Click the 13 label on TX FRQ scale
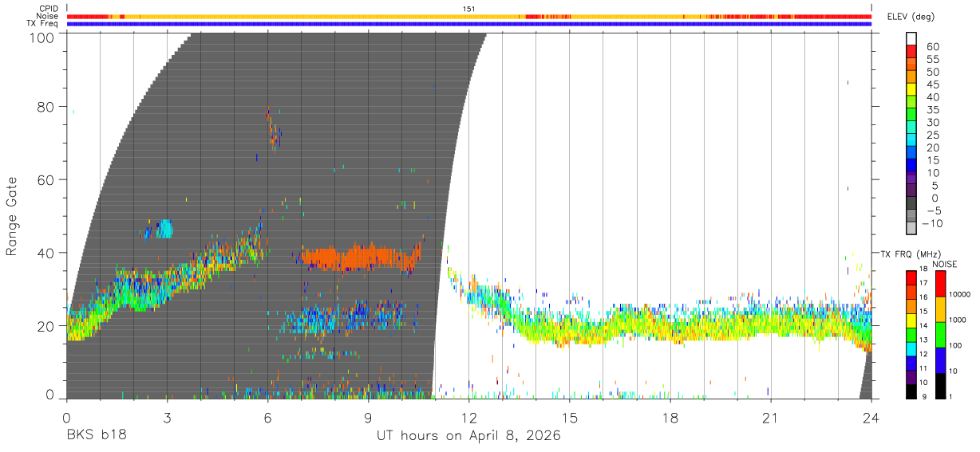This screenshot has width=980, height=452. coord(923,339)
